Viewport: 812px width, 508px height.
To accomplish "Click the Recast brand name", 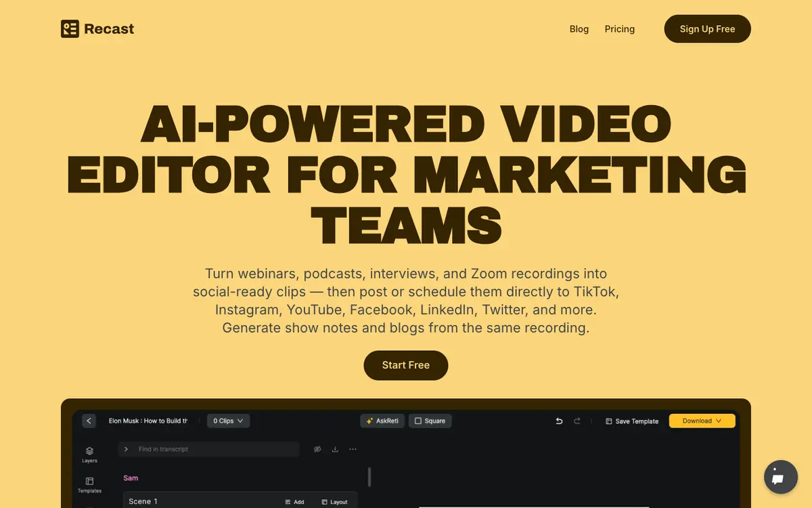I will click(x=109, y=29).
